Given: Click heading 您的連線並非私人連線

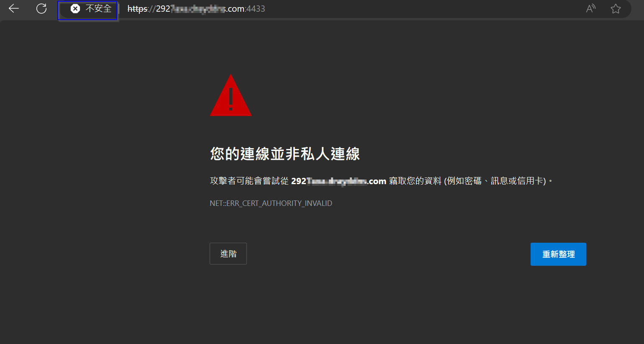Looking at the screenshot, I should (285, 154).
